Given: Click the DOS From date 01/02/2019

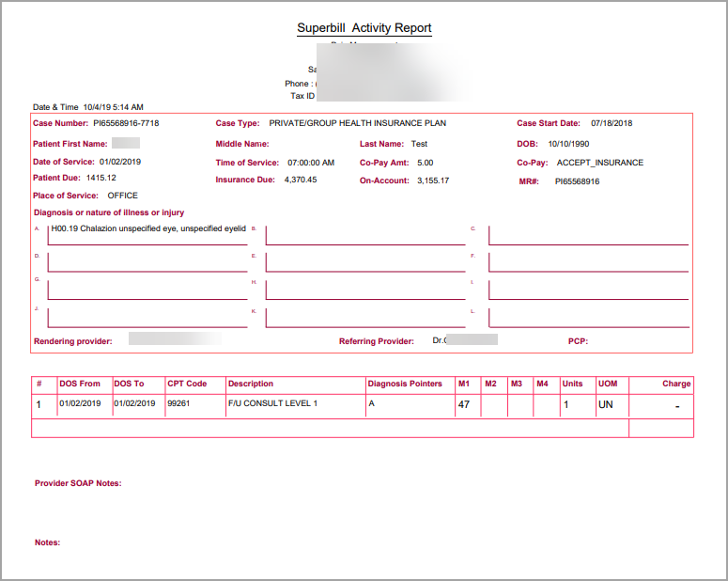Looking at the screenshot, I should (x=80, y=403).
